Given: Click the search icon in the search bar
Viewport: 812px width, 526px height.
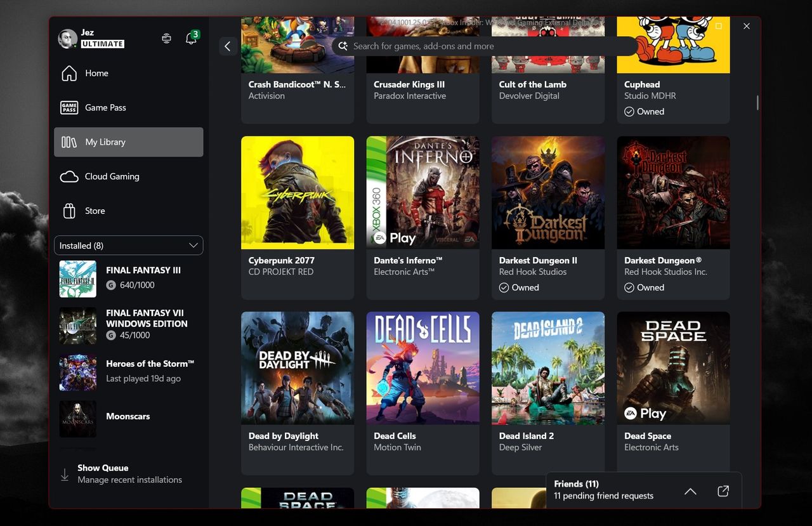Looking at the screenshot, I should (343, 46).
